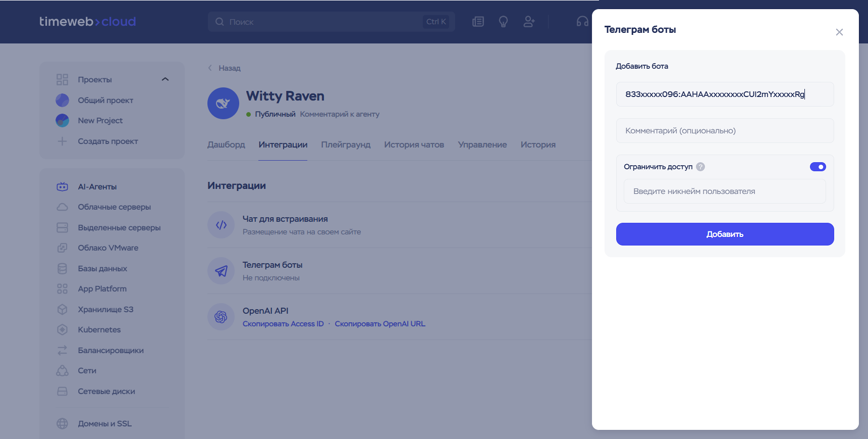Open support headphones icon
This screenshot has width=868, height=439.
582,22
